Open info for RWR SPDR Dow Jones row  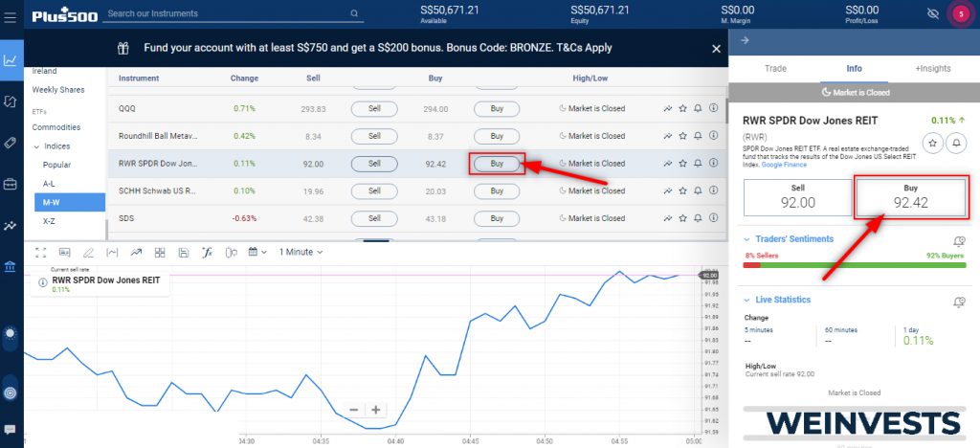(x=713, y=164)
